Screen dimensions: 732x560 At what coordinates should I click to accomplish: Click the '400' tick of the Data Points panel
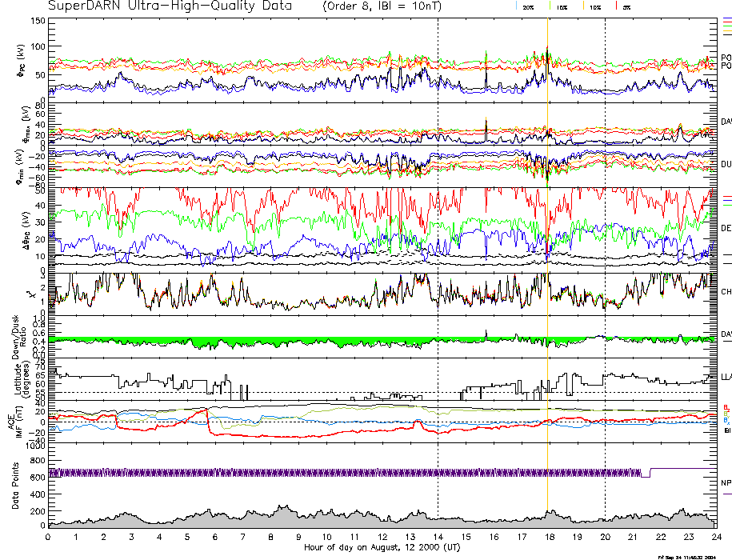pos(38,494)
